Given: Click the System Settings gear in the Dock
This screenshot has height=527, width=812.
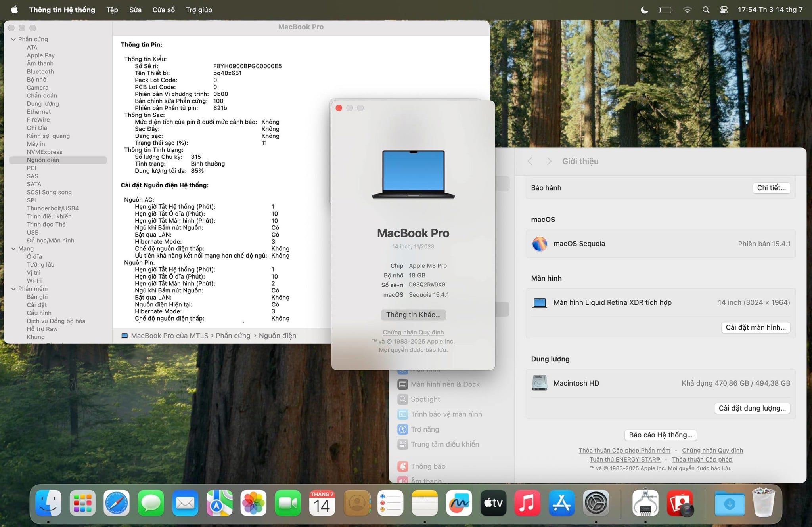Looking at the screenshot, I should (596, 503).
